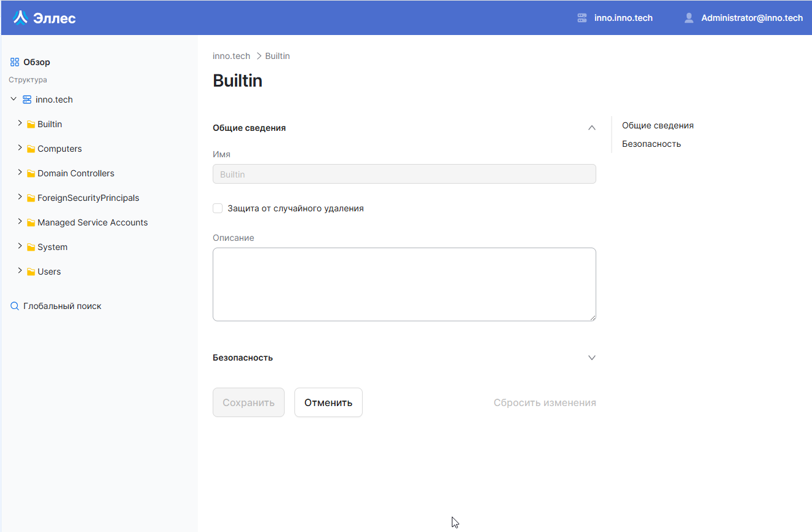
Task: Click the Глобальный поиск magnifier icon
Action: tap(14, 305)
